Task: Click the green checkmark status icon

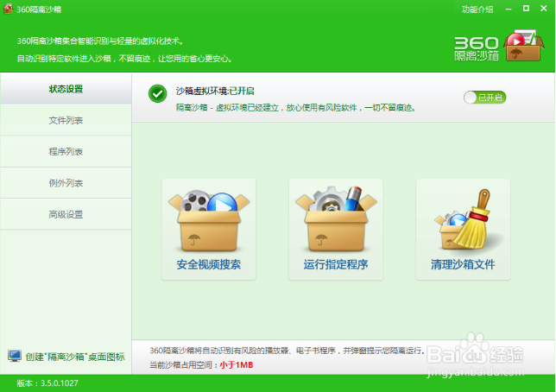Action: [x=158, y=93]
